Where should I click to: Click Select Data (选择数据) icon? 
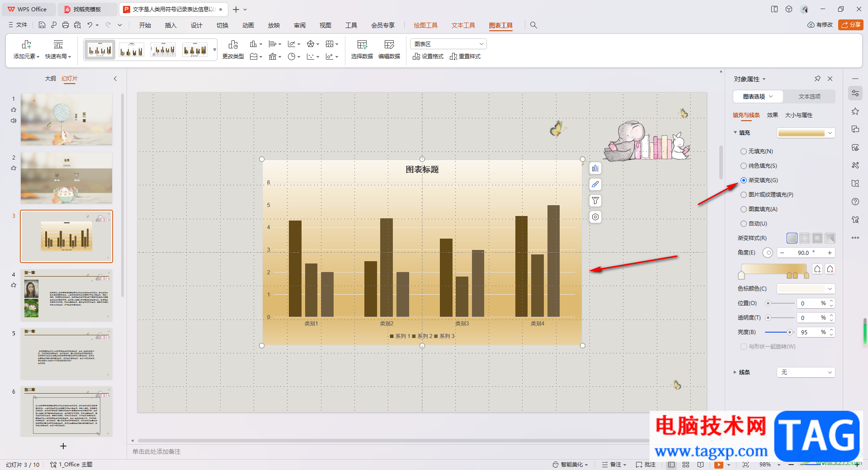click(x=362, y=45)
